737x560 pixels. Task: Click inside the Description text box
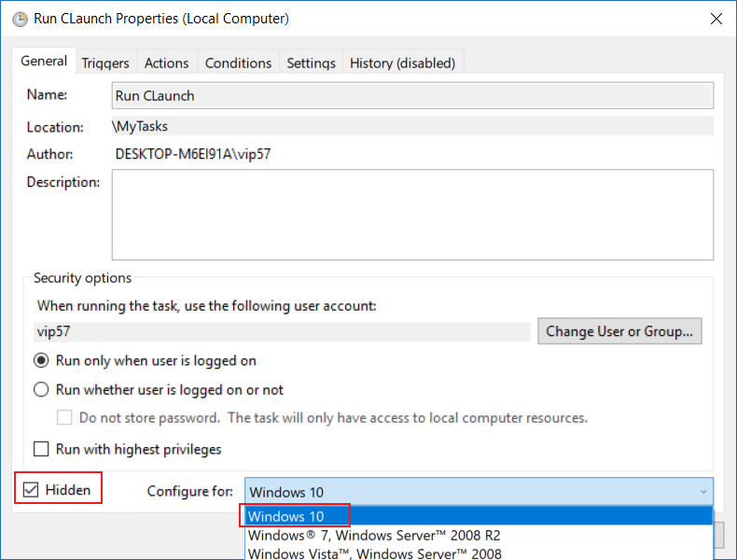coord(411,214)
